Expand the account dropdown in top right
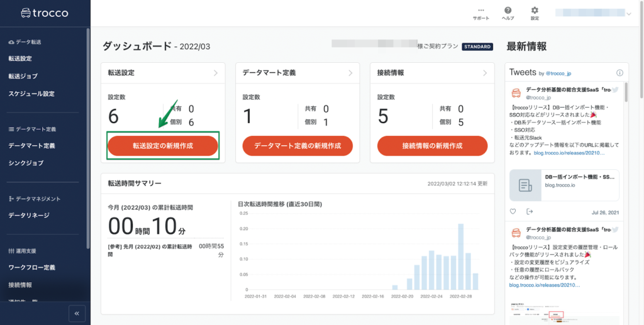 [x=629, y=13]
